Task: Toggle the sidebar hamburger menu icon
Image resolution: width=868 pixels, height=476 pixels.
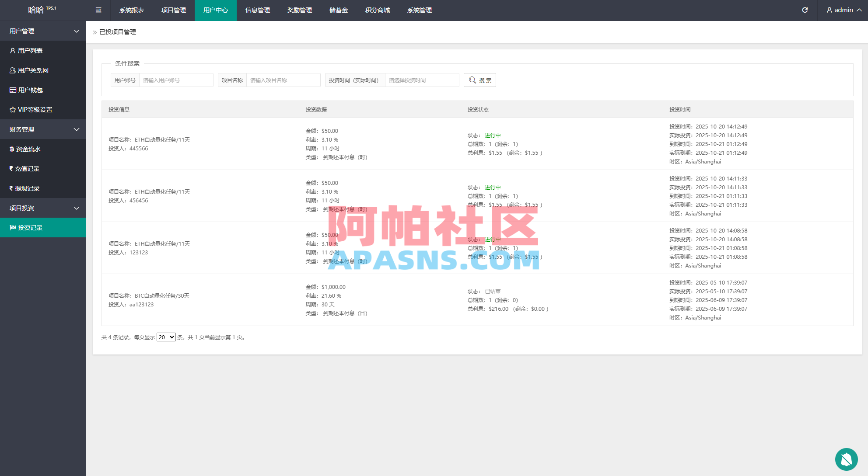Action: tap(98, 10)
